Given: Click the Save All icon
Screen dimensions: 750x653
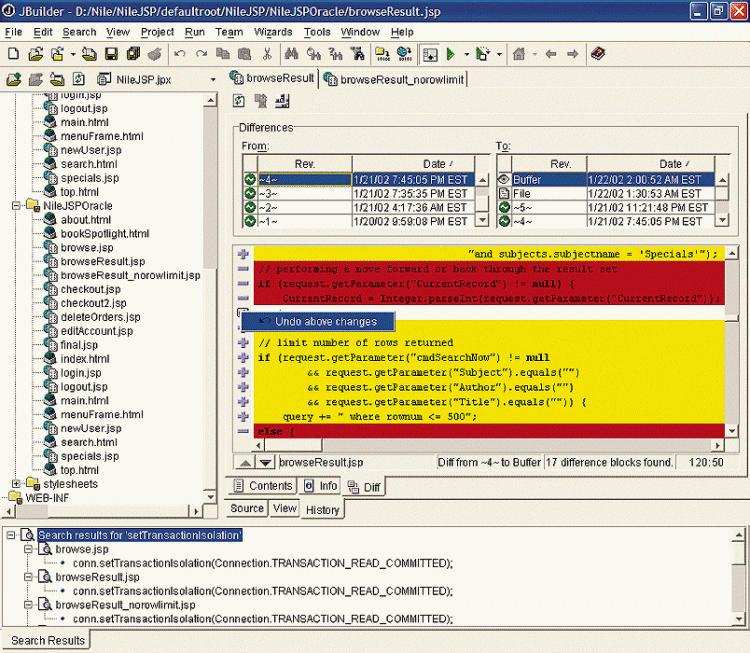Looking at the screenshot, I should [x=133, y=54].
